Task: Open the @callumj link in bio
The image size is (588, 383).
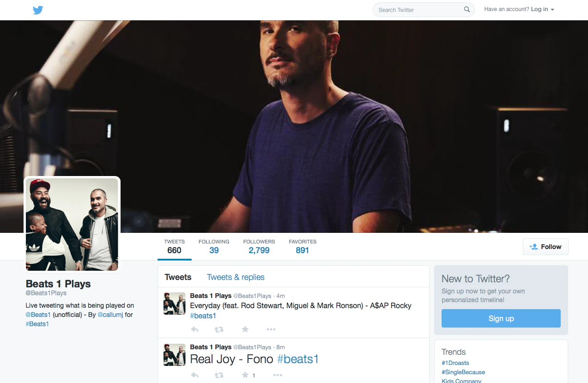Action: (x=110, y=315)
